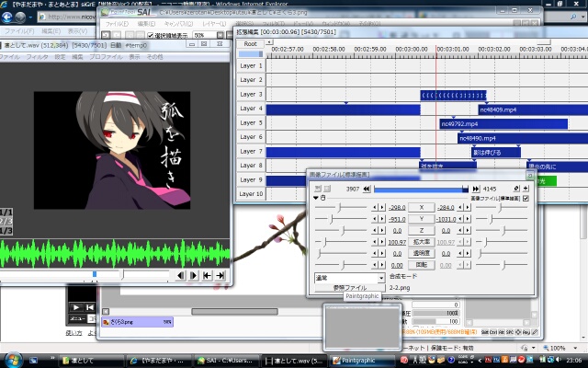Open the Windows Start orb
This screenshot has height=368, width=588.
click(12, 361)
